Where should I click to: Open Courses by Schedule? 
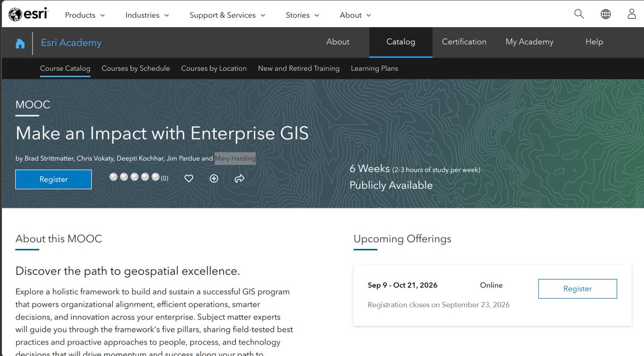click(x=136, y=68)
